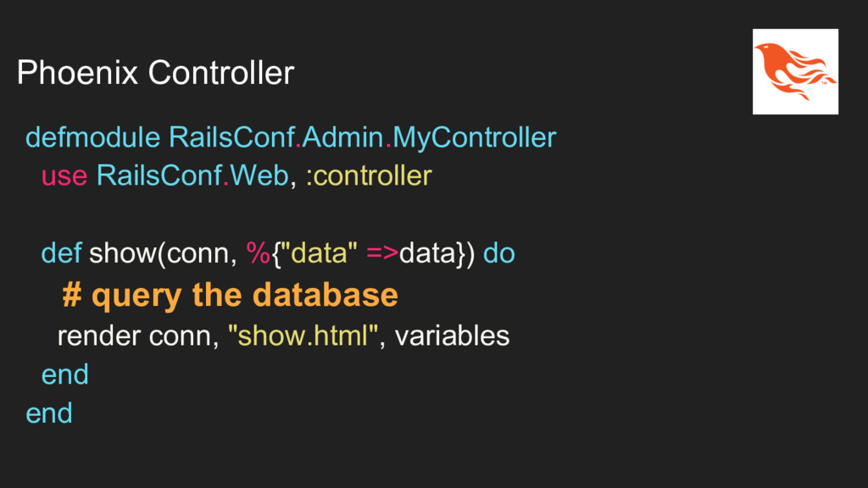Click the defmodule keyword
This screenshot has height=488, width=868.
tap(93, 137)
